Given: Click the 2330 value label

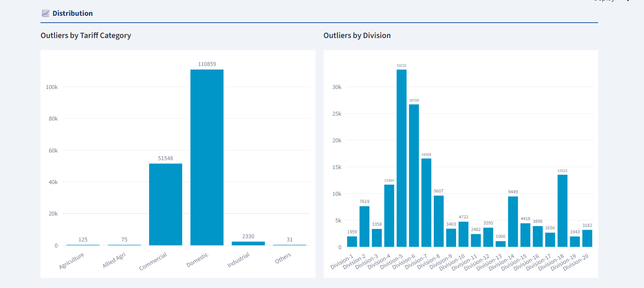Looking at the screenshot, I should tap(248, 236).
